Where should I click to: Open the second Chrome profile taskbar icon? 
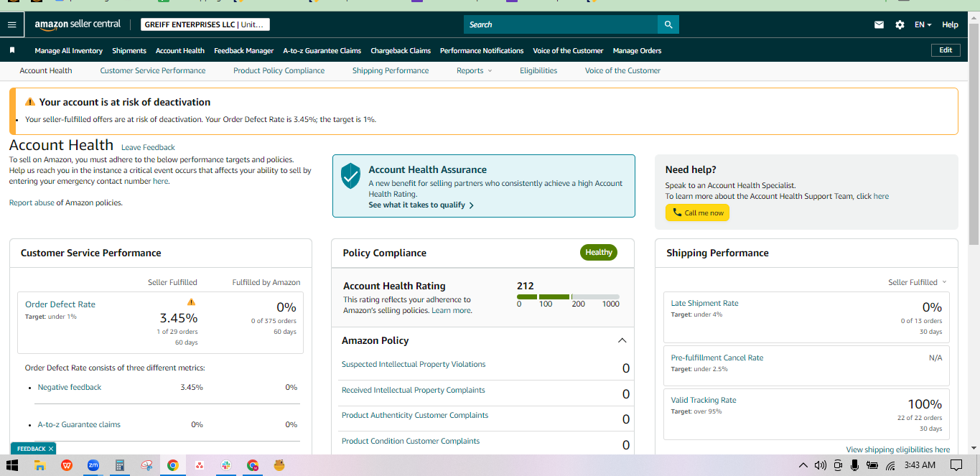(x=253, y=465)
